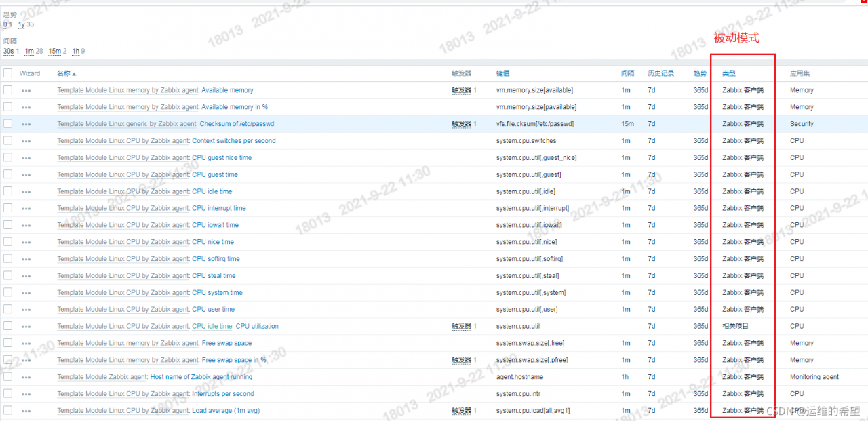Image resolution: width=868 pixels, height=421 pixels.
Task: Open the three-dots menu for CPU utilization row
Action: [26, 327]
